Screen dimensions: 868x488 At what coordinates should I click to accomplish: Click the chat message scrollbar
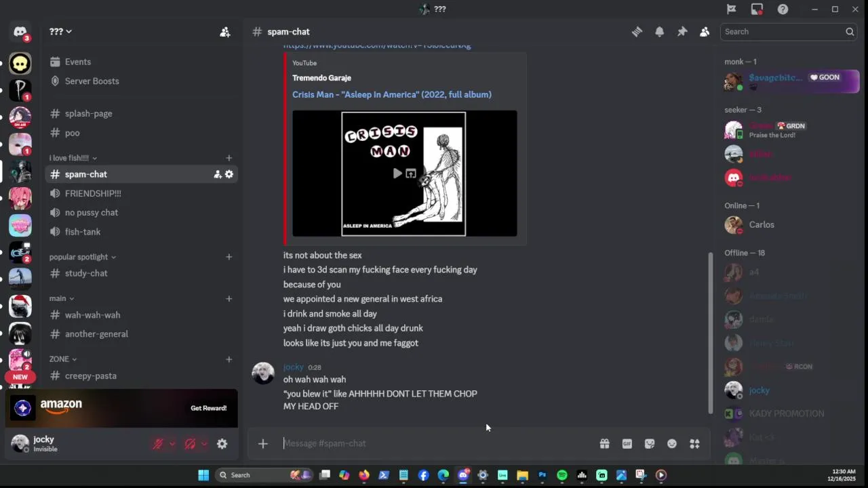point(710,332)
